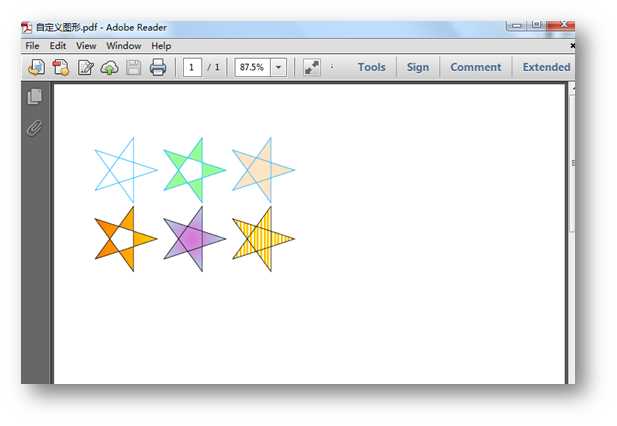Open the Sign pane

(418, 67)
